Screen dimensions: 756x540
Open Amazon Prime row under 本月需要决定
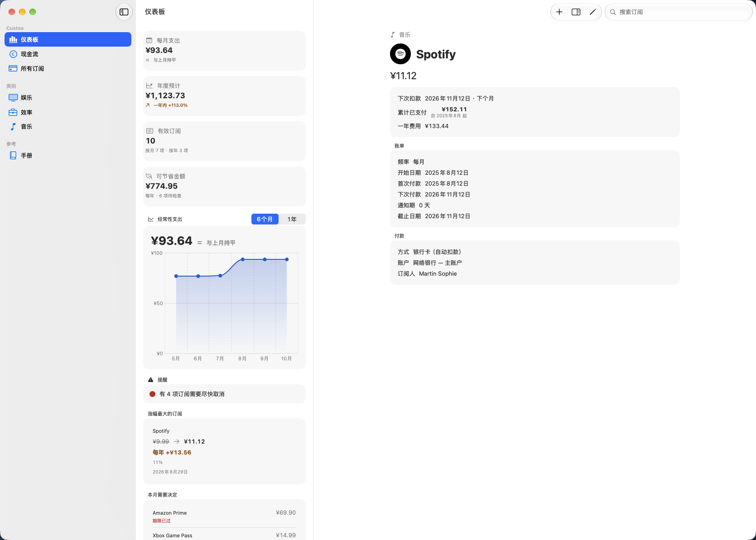click(x=224, y=516)
